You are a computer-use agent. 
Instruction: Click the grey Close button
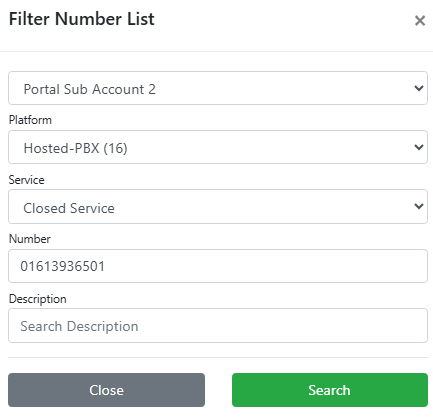point(106,390)
